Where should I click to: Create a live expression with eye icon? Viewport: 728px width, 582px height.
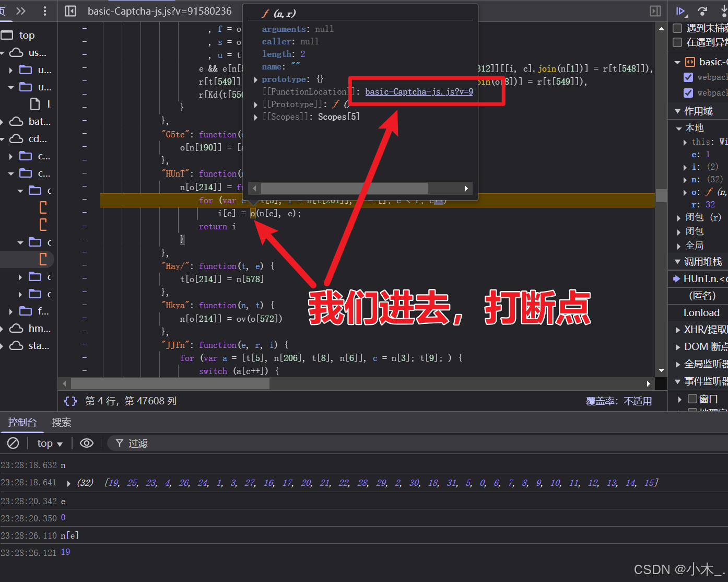[x=87, y=443]
